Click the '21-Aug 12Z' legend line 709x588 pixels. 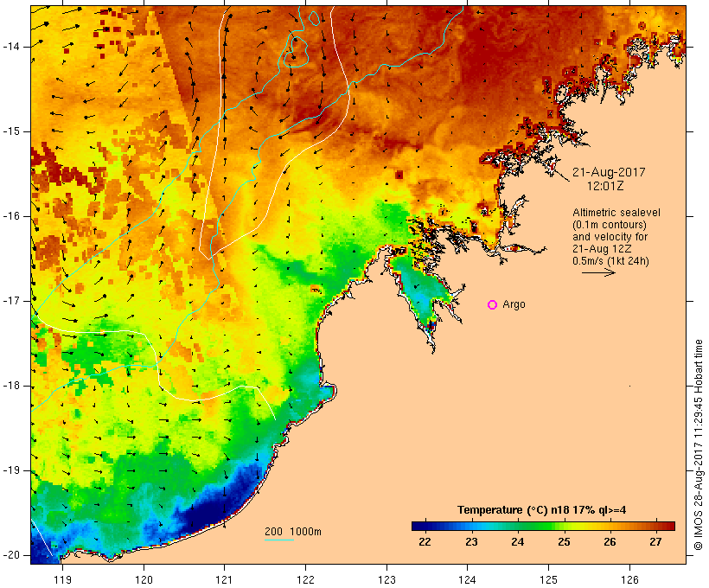(602, 249)
